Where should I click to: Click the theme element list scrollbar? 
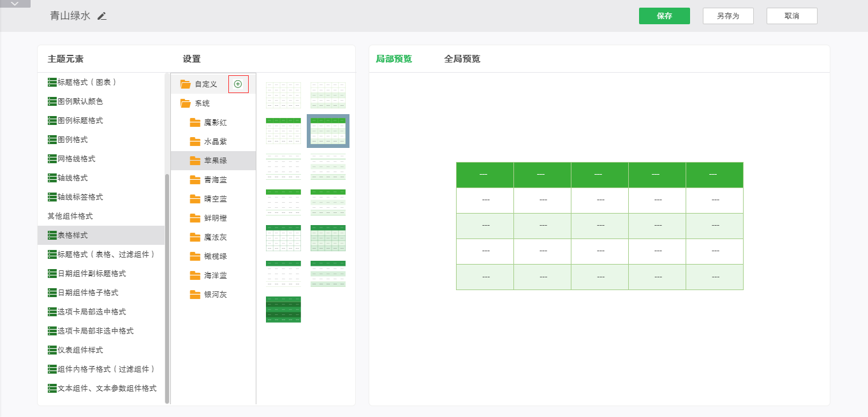click(x=167, y=287)
